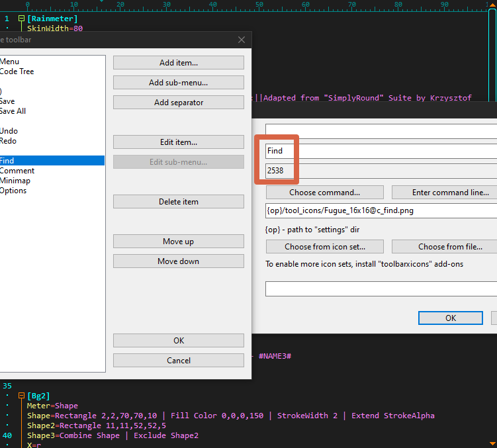Open the Choose command... picker
Viewport: 497px width, 448px height.
324,193
